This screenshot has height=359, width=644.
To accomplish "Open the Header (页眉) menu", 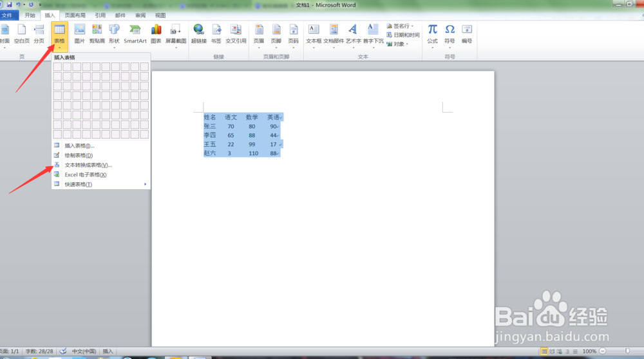I will click(x=259, y=35).
